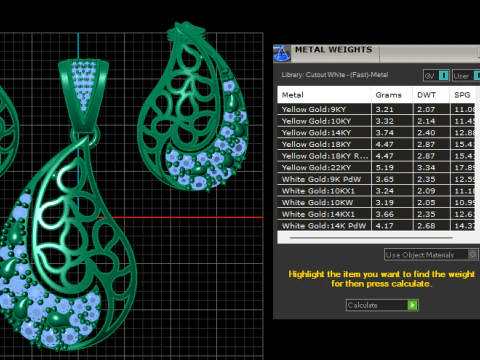Screen dimensions: 480x360
Task: Click the 3.66 grams cell
Action: pyautogui.click(x=392, y=214)
